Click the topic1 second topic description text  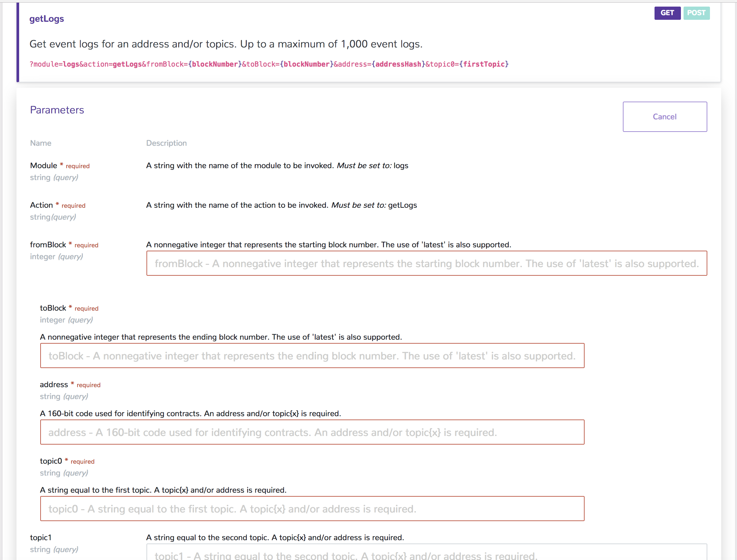(x=275, y=538)
